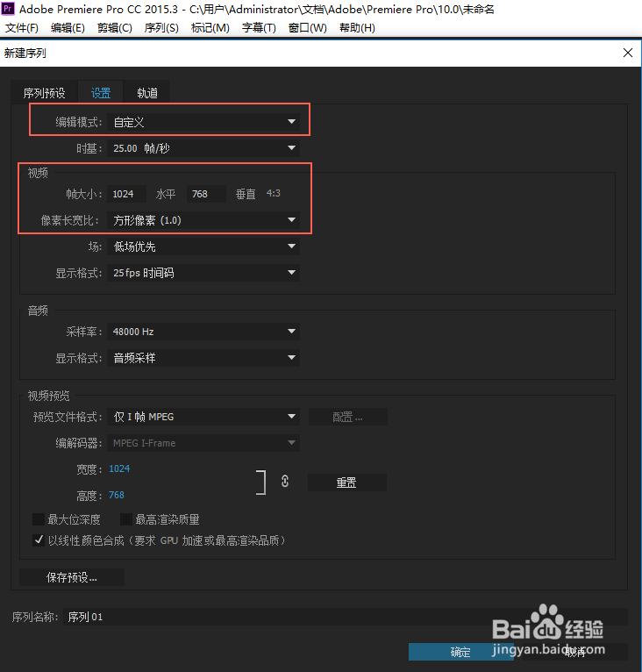Click the horizontal frame size field 1024

[x=127, y=194]
